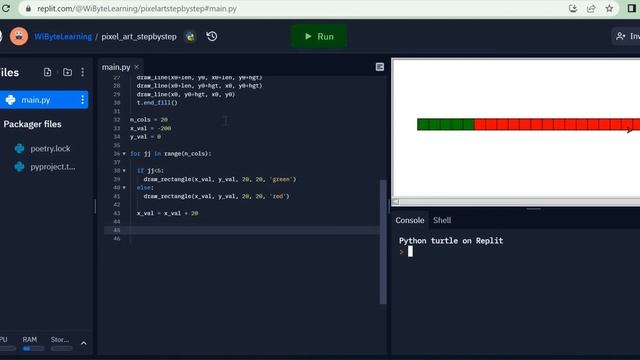Click the browser reload icon

pos(6,8)
